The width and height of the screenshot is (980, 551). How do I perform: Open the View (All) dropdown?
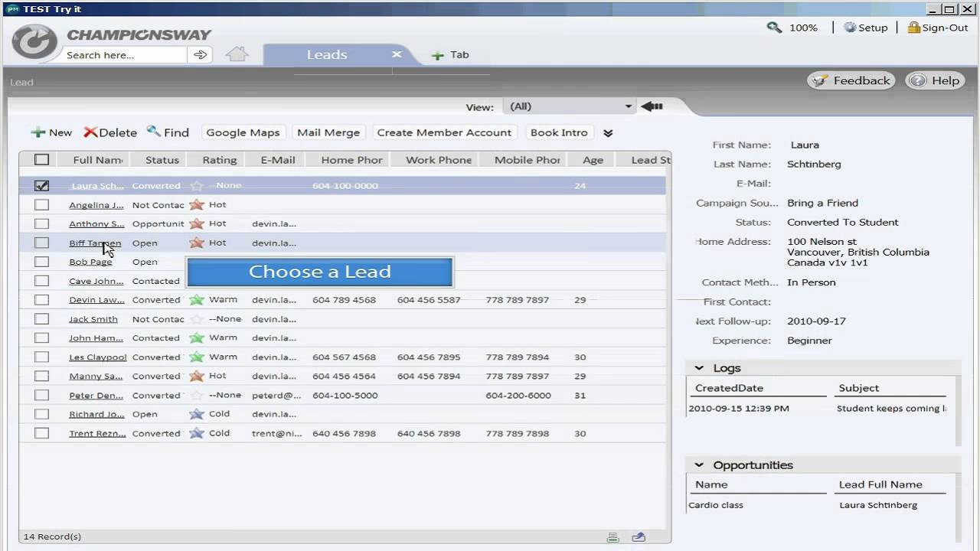[569, 106]
